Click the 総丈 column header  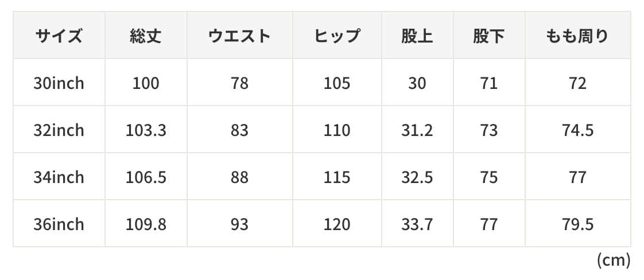tap(146, 36)
